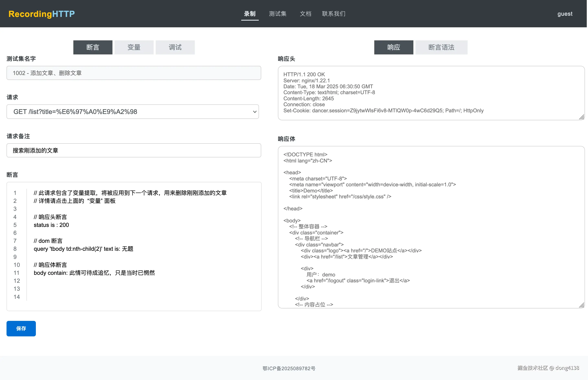Select the 断言 panel tab
Image resolution: width=588 pixels, height=380 pixels.
pyautogui.click(x=93, y=47)
